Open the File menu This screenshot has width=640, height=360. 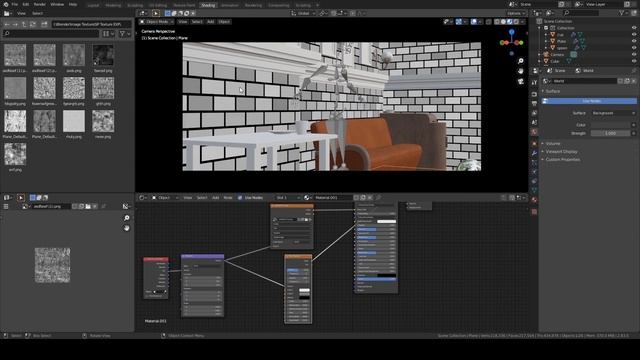click(15, 4)
